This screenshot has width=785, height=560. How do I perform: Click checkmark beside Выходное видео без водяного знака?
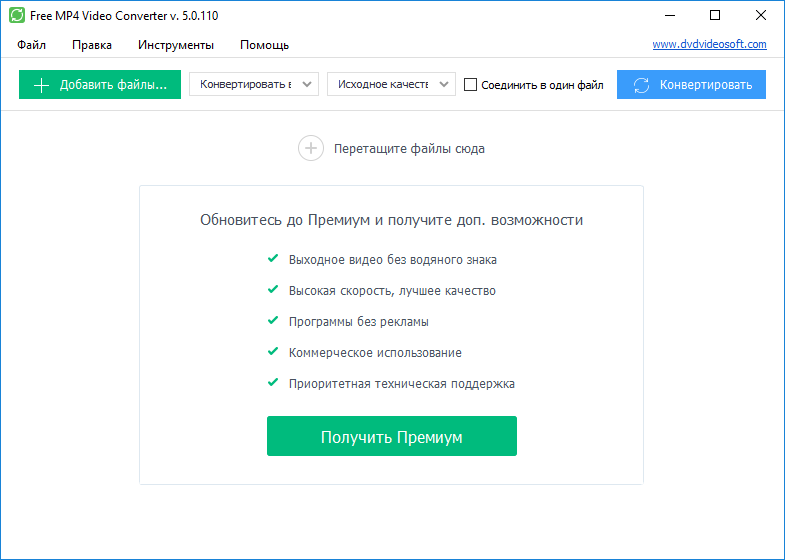pos(272,259)
